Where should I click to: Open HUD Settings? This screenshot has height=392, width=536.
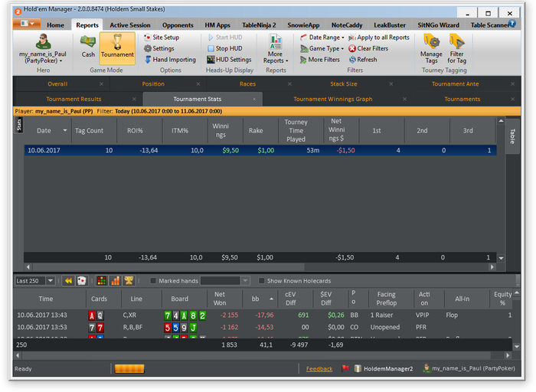[x=229, y=60]
